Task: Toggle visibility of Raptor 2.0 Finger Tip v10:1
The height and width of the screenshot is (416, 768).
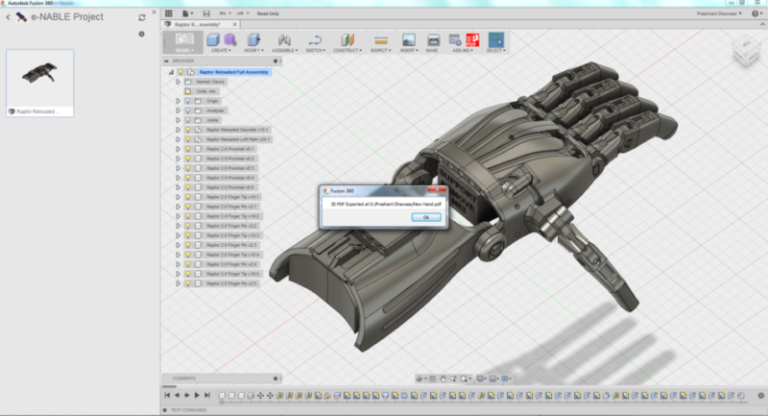Action: tap(188, 197)
